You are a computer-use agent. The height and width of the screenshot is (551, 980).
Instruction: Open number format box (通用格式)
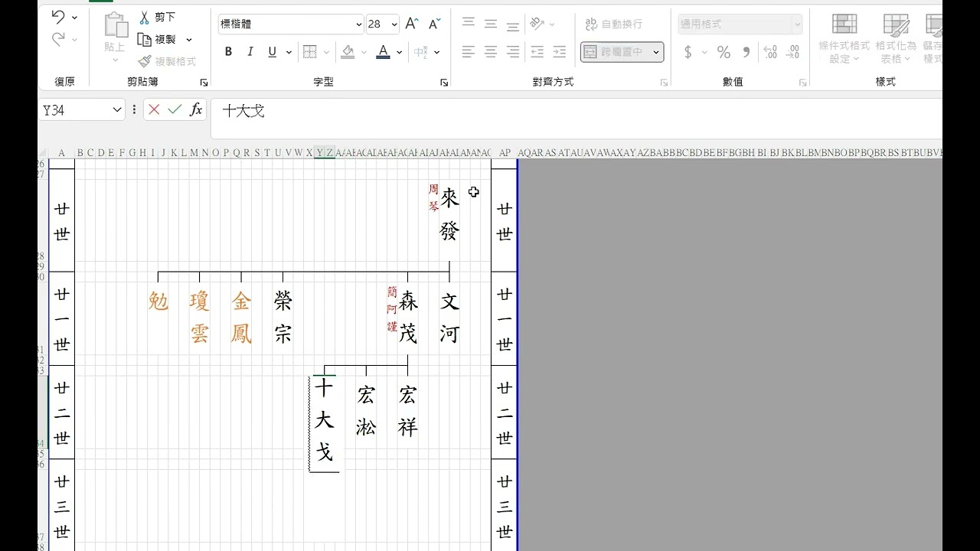click(x=740, y=24)
